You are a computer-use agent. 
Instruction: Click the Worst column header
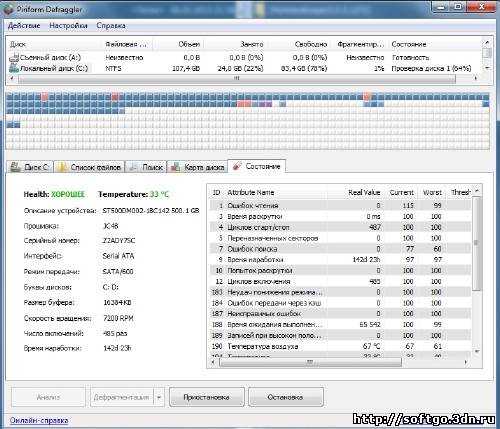(x=432, y=192)
